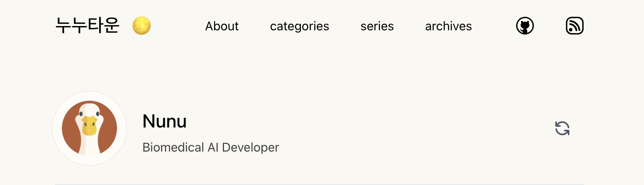Click the 누누타운 site title
644x185 pixels.
click(87, 26)
